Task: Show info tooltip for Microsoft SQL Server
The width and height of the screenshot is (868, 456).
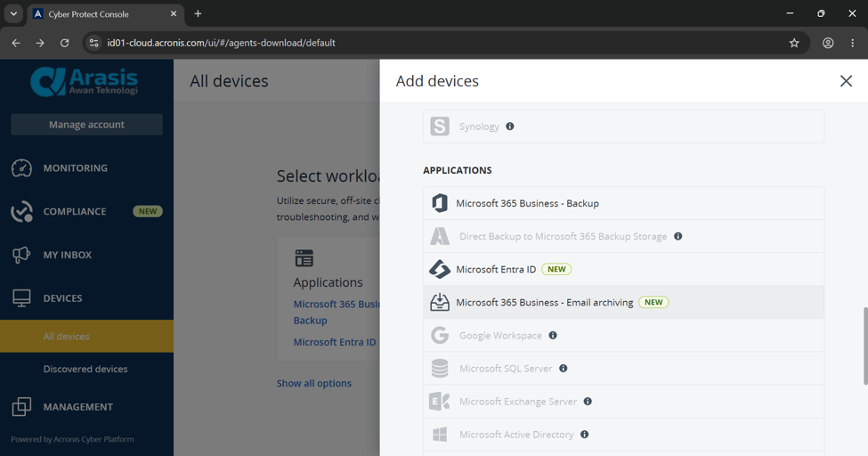Action: [563, 369]
